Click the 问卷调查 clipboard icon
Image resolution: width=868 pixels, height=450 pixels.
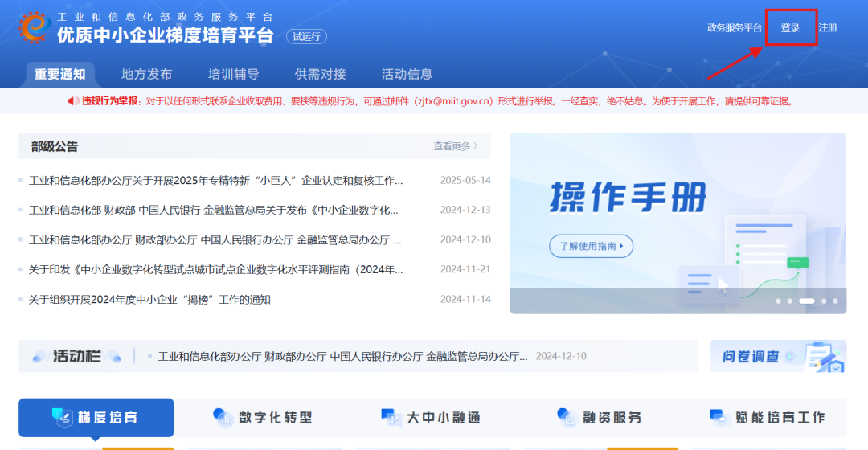[825, 357]
